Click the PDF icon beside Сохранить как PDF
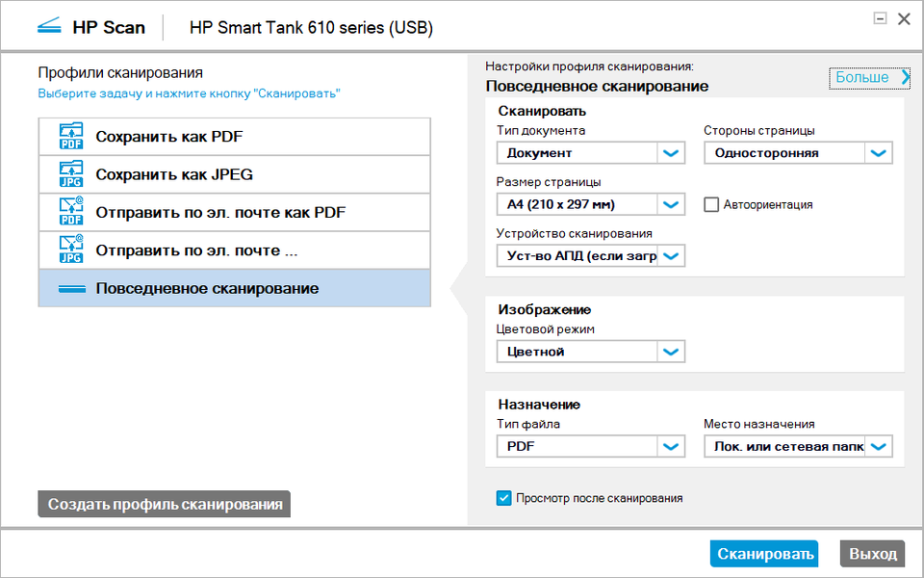The image size is (924, 578). (x=71, y=137)
